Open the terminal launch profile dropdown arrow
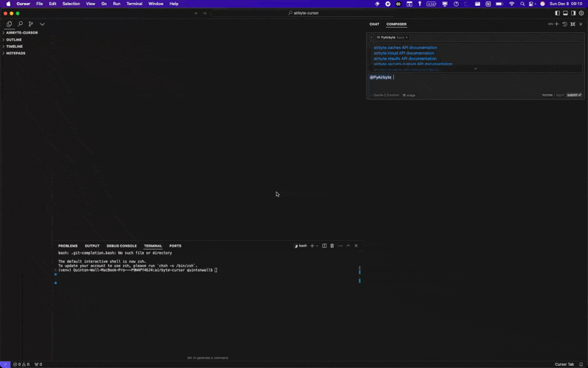588x368 pixels. [318, 246]
